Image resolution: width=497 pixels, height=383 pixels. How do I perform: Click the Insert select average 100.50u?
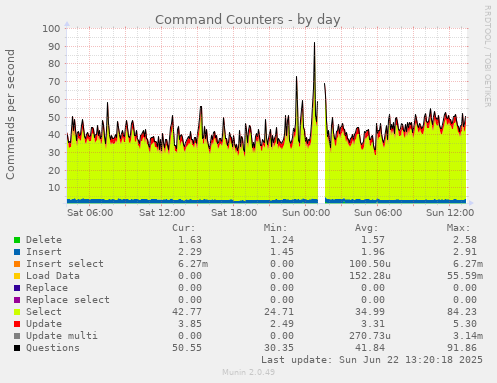point(370,264)
